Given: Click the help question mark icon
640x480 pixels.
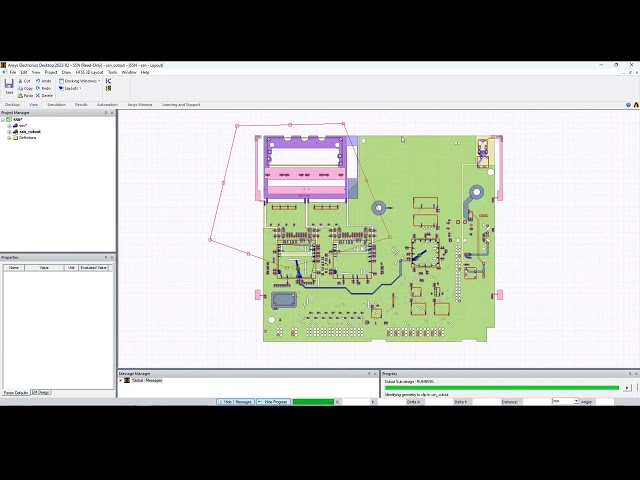Looking at the screenshot, I should [629, 105].
